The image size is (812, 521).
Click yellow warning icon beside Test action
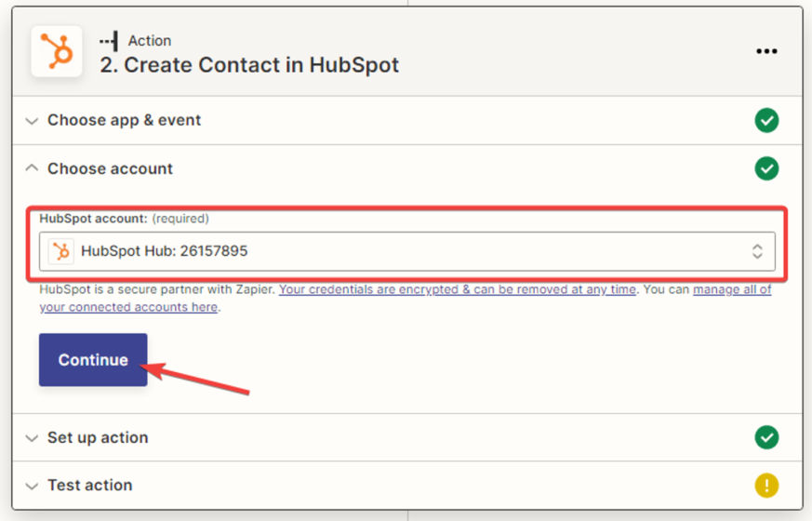(766, 485)
